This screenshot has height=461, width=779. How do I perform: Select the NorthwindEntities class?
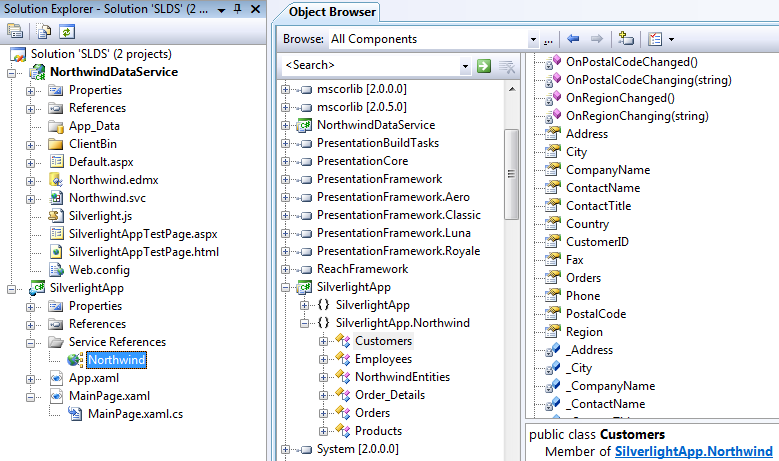[x=402, y=377]
